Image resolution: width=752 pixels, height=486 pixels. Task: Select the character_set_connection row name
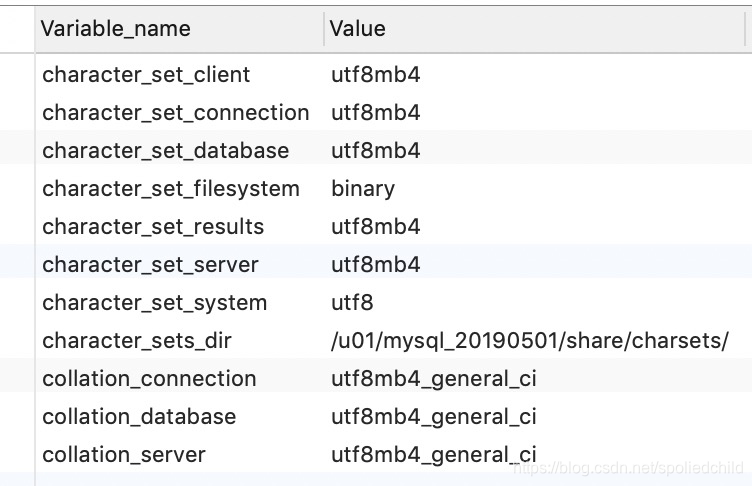(x=175, y=113)
